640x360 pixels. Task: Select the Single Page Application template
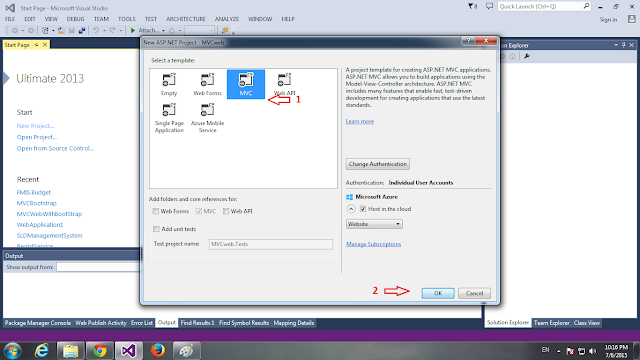click(x=169, y=118)
